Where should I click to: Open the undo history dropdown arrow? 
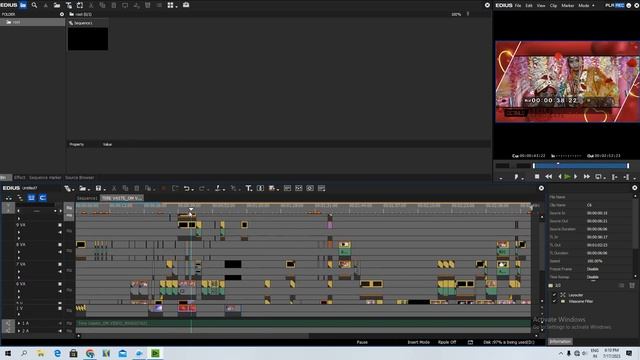(192, 189)
